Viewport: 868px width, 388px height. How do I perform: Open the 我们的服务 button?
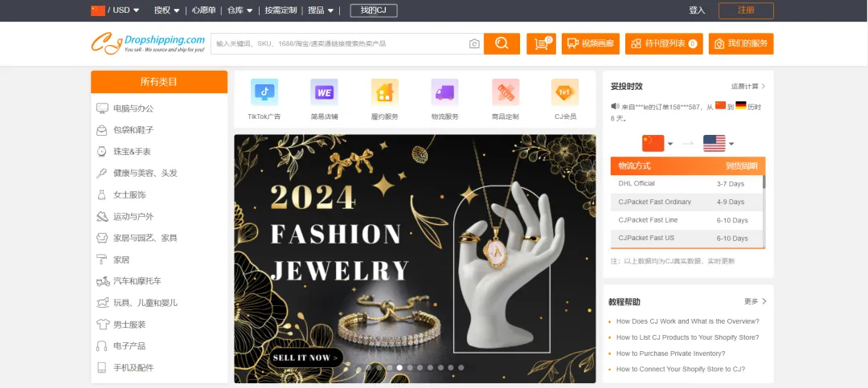(x=741, y=43)
